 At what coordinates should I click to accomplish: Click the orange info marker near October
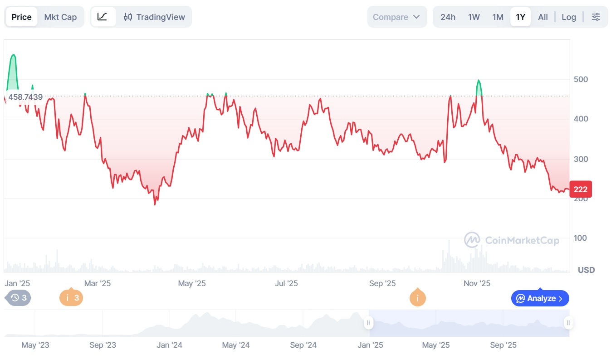pyautogui.click(x=417, y=298)
